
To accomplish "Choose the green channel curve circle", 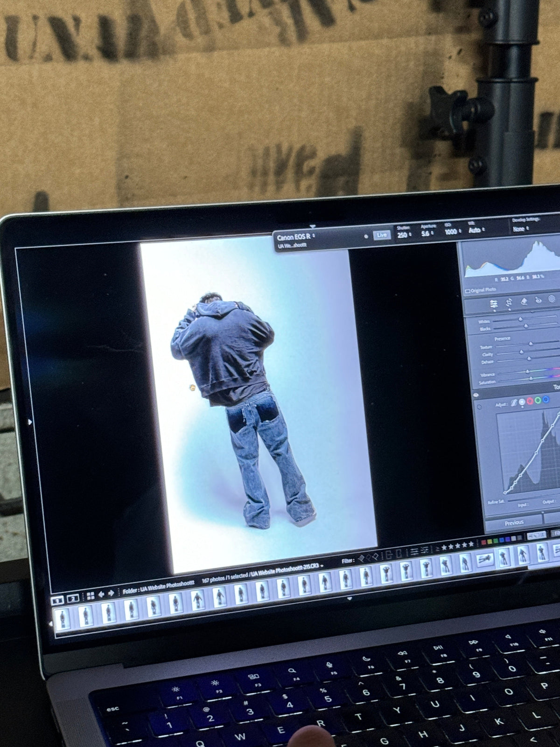I will coord(538,400).
